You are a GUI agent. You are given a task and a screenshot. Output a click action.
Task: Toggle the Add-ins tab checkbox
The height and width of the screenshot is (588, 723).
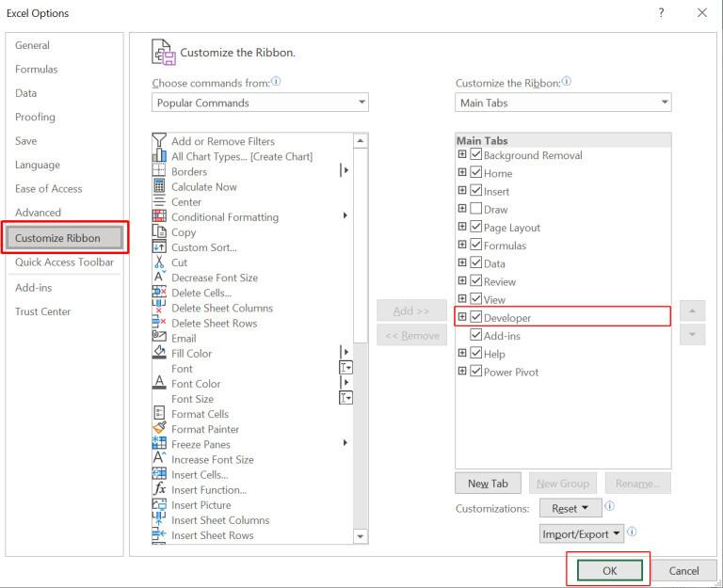[475, 335]
